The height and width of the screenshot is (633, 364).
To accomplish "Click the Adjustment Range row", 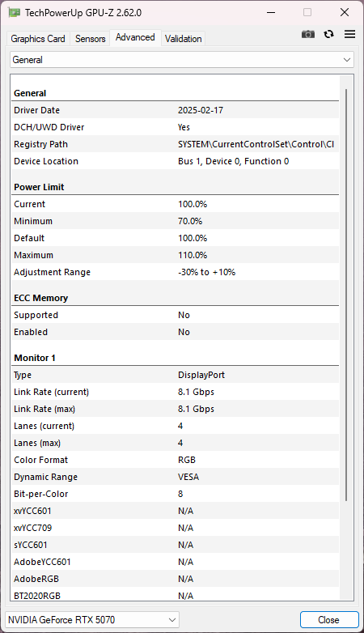I will pyautogui.click(x=176, y=272).
